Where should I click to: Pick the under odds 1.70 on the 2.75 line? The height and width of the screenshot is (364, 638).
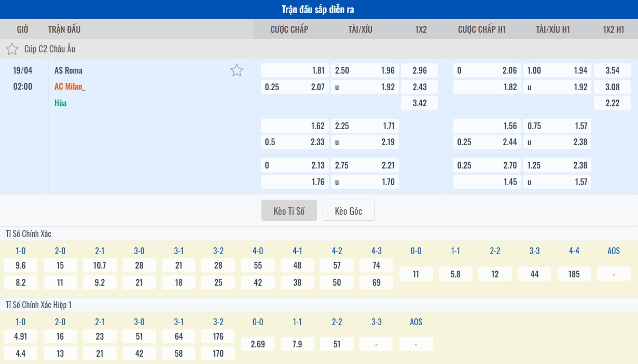365,181
